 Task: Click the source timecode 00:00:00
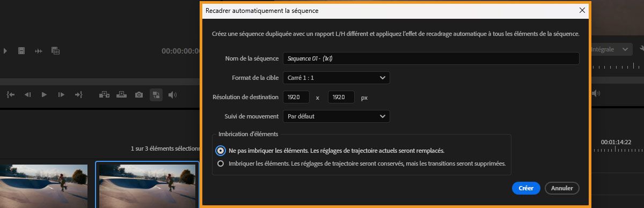pos(181,51)
